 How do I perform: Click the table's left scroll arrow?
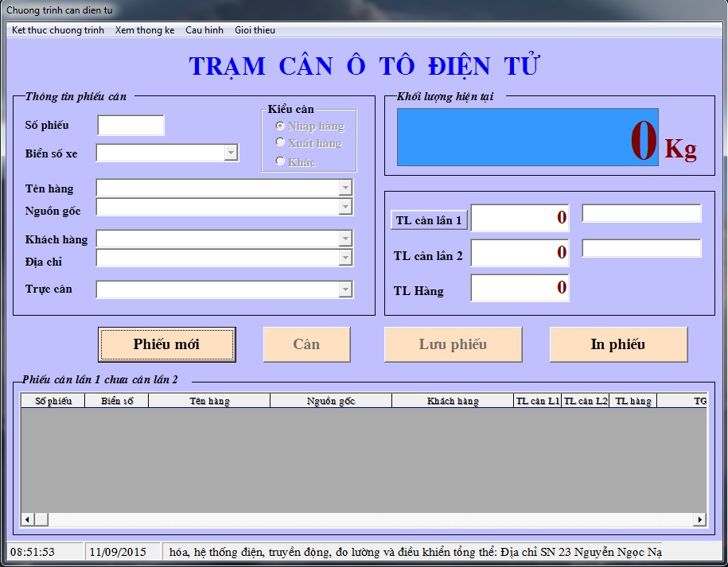pos(27,519)
